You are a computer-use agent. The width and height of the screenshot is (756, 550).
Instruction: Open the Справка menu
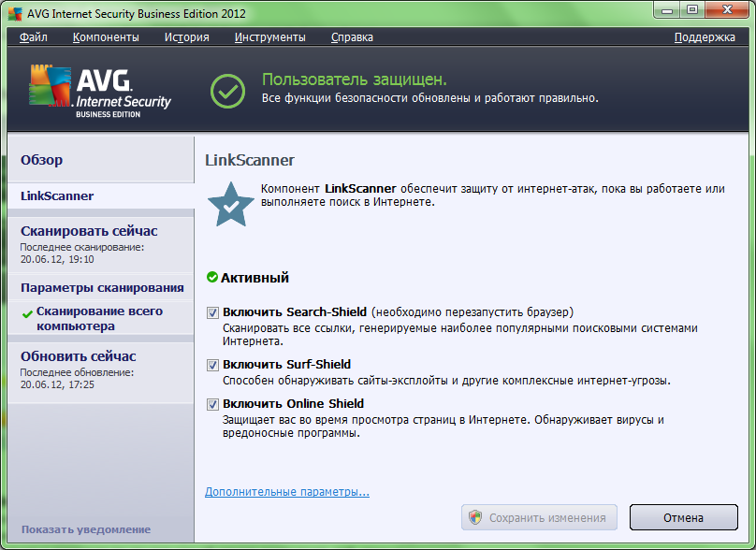click(352, 37)
